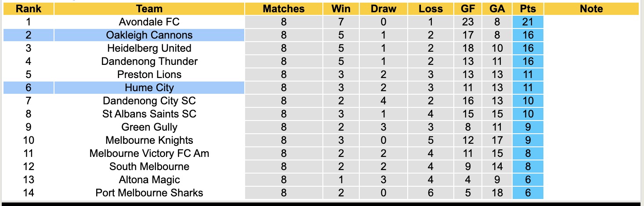Image resolution: width=644 pixels, height=206 pixels.
Task: Click the Rank column header
Action: (28, 9)
